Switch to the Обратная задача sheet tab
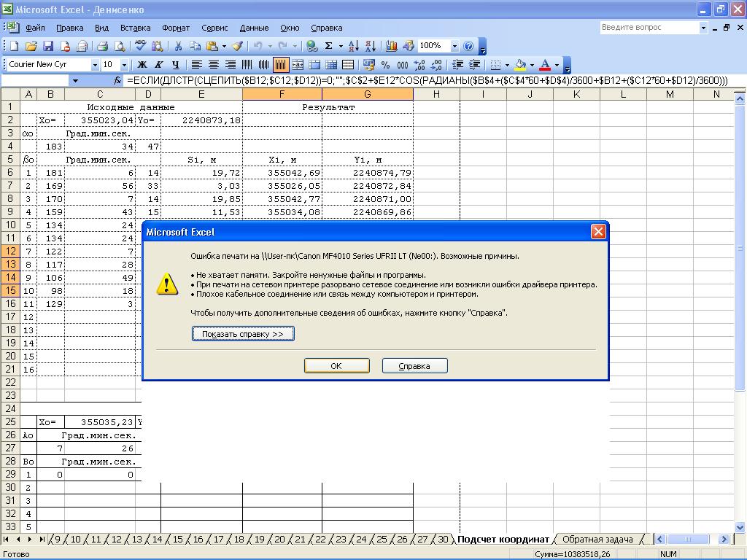 pyautogui.click(x=597, y=540)
